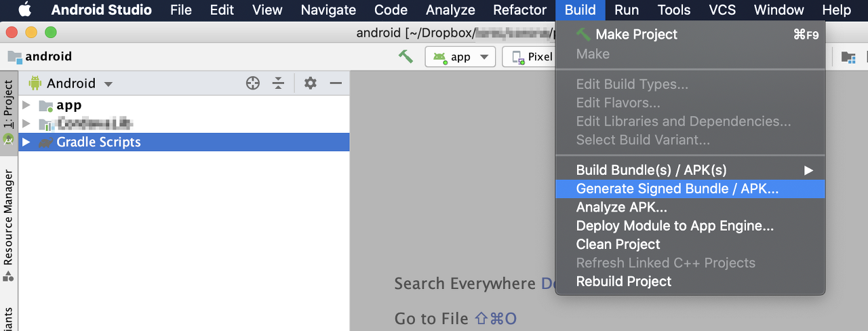Viewport: 868px width, 331px height.
Task: Select Deploy Module to App Engine
Action: [690, 226]
